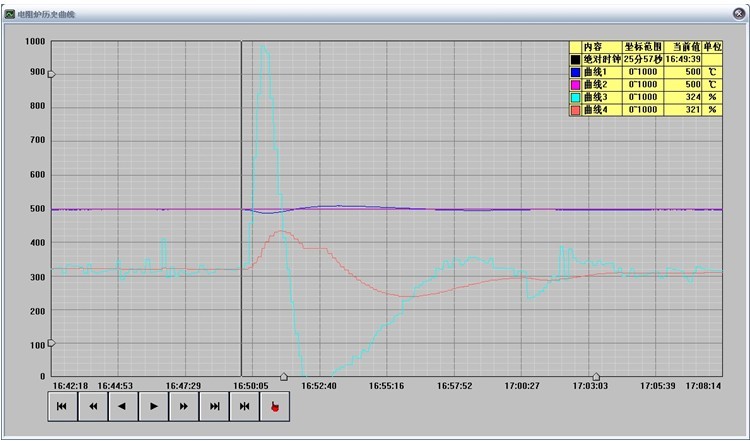Click the time-axis marker near 16:50:05
Viewport: 750px width, 441px height.
[284, 376]
